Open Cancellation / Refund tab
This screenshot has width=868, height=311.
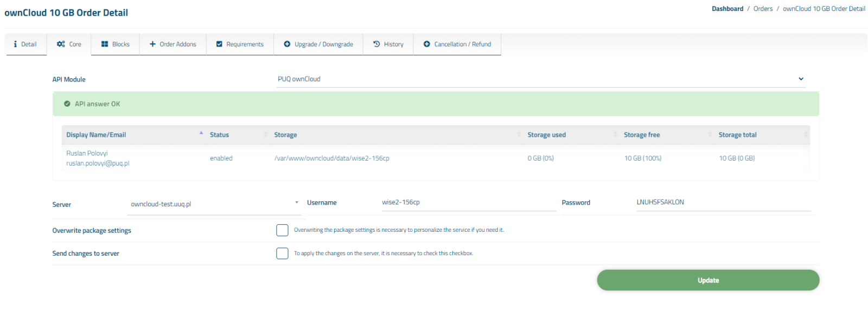(457, 45)
